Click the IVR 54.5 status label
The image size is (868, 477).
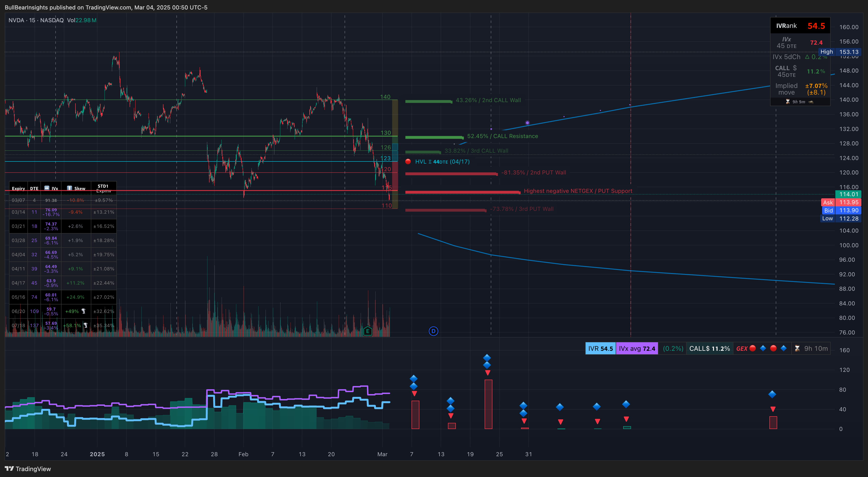[x=601, y=348]
